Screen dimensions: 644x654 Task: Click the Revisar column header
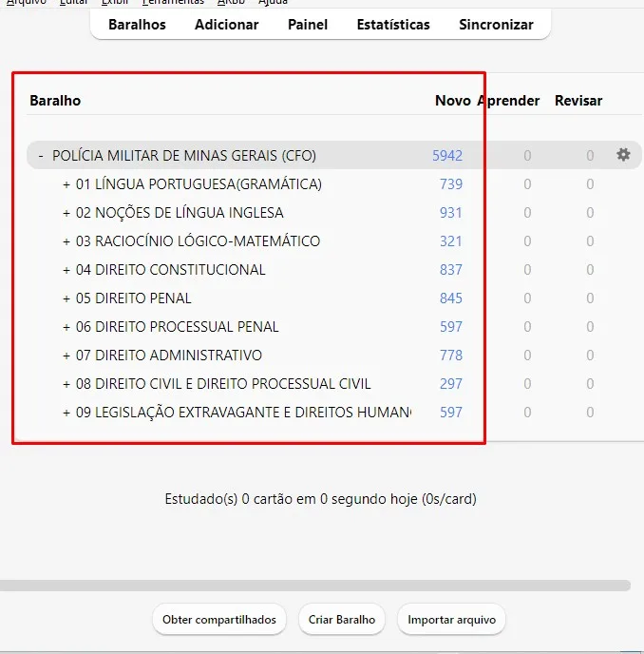(578, 101)
